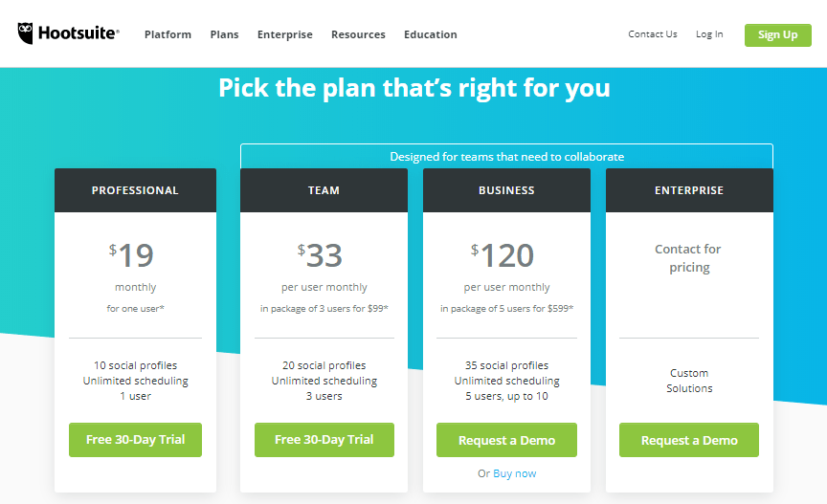
Task: Open the Resources menu
Action: [358, 34]
